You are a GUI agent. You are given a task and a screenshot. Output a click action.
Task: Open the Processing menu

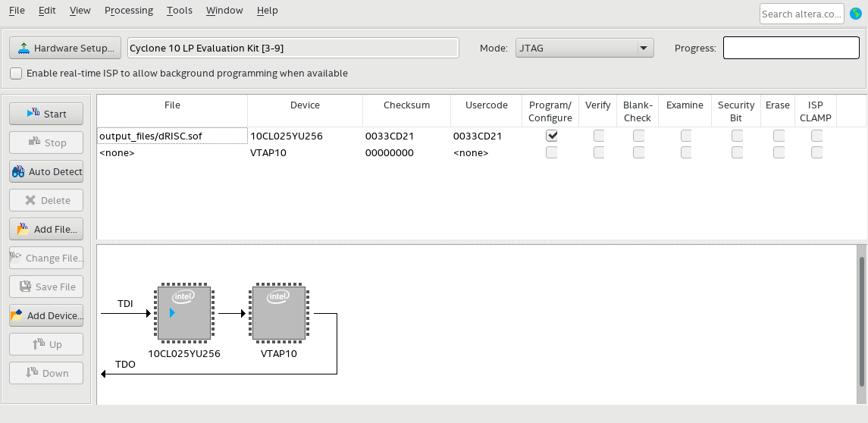[x=128, y=11]
